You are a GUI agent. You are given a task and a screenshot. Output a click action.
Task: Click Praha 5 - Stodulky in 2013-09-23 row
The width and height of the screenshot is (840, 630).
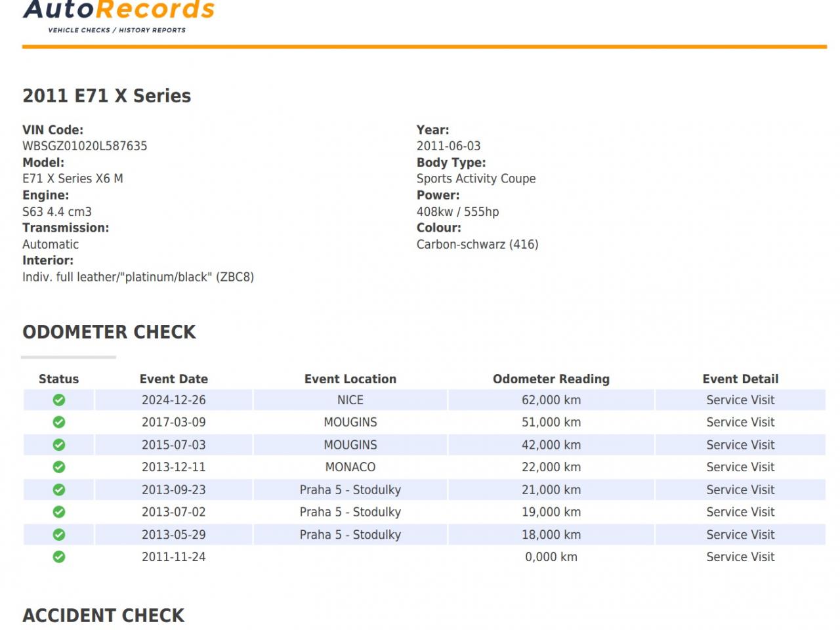coord(350,490)
